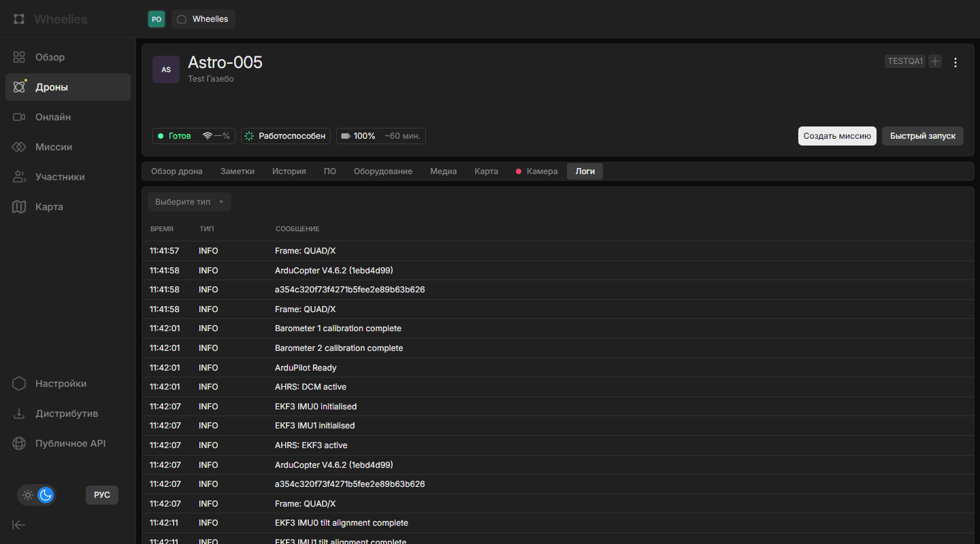The width and height of the screenshot is (980, 544).
Task: Open the Wheelies organization selector
Action: point(203,19)
